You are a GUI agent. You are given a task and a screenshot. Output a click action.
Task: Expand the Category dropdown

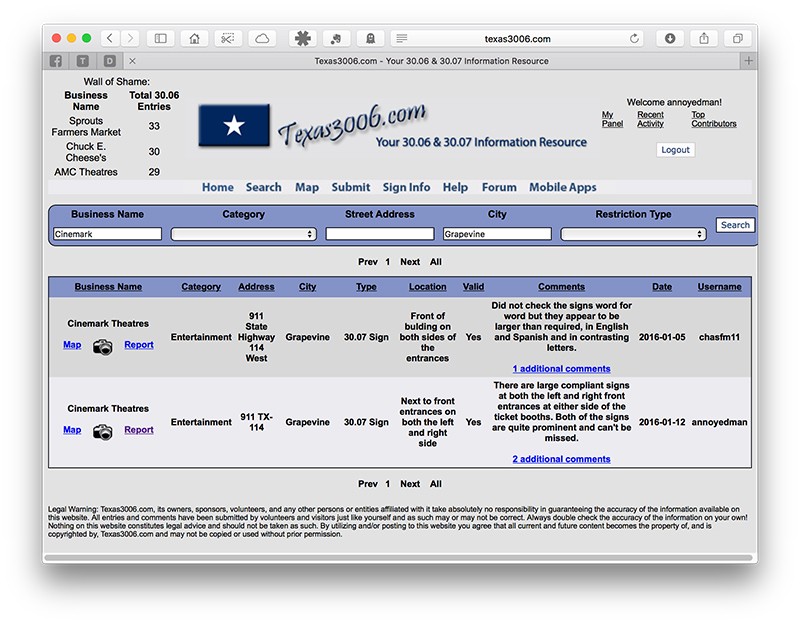tap(243, 234)
